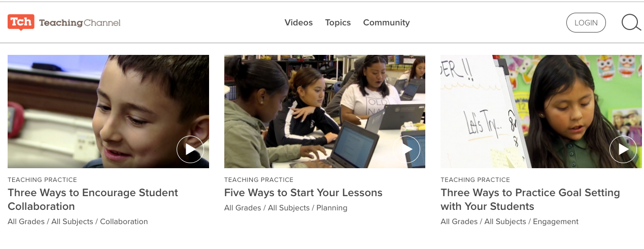Click the Engagement tag under third video

pos(556,222)
